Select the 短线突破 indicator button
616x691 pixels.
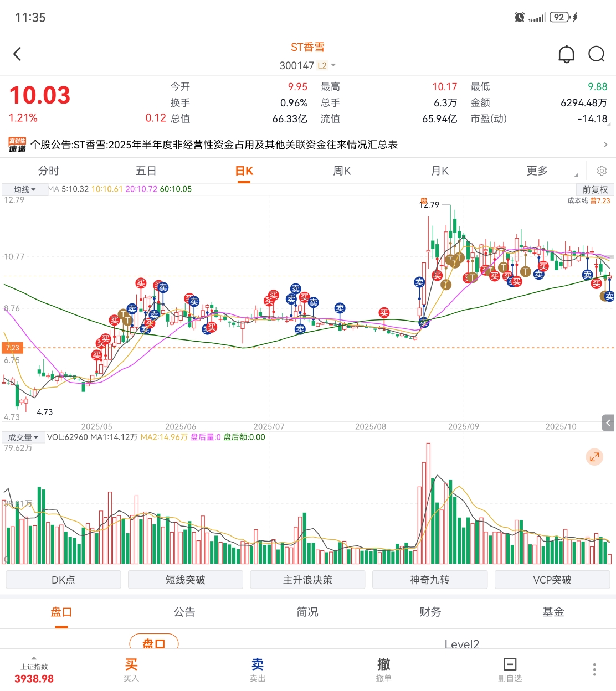(186, 580)
